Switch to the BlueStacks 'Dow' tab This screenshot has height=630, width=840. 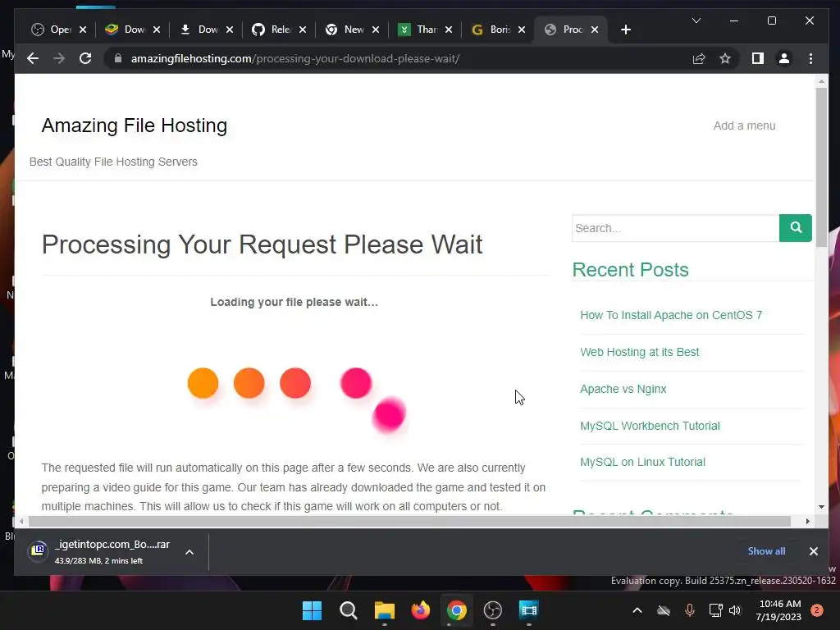(126, 30)
